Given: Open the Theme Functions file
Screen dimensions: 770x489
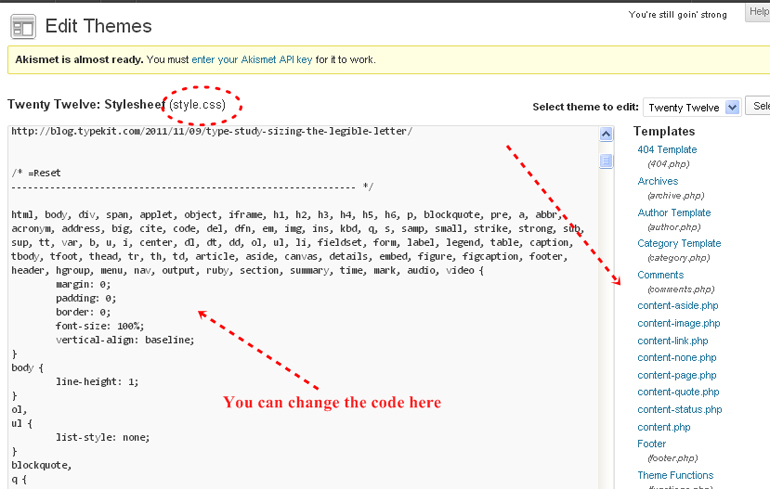Looking at the screenshot, I should tap(675, 475).
